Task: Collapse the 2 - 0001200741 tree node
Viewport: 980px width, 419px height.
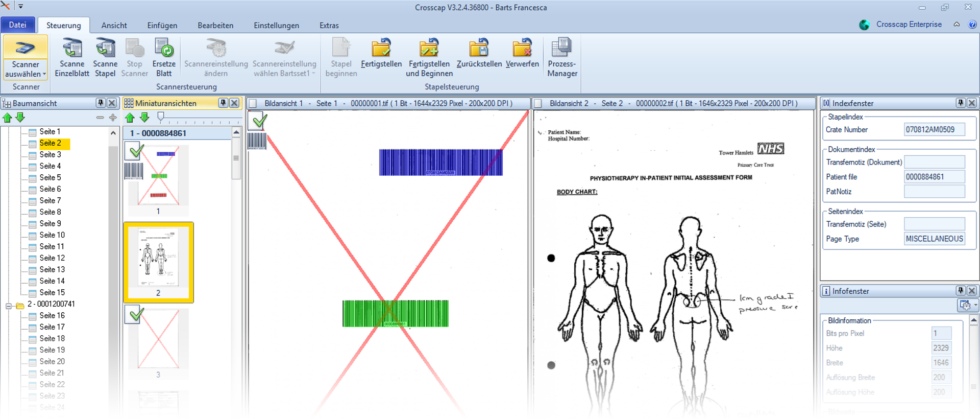Action: click(9, 306)
